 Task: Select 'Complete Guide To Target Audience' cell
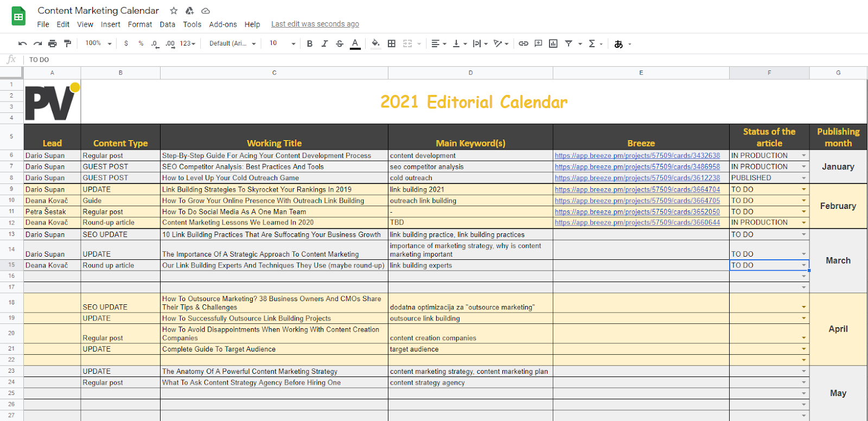click(x=274, y=349)
